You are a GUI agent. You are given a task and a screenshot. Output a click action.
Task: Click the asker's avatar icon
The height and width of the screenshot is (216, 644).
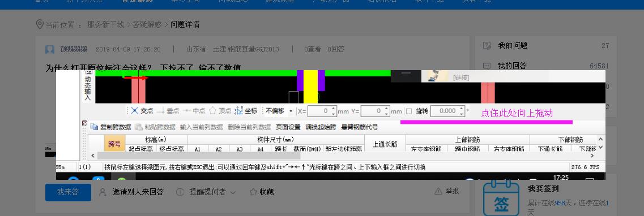coord(50,50)
